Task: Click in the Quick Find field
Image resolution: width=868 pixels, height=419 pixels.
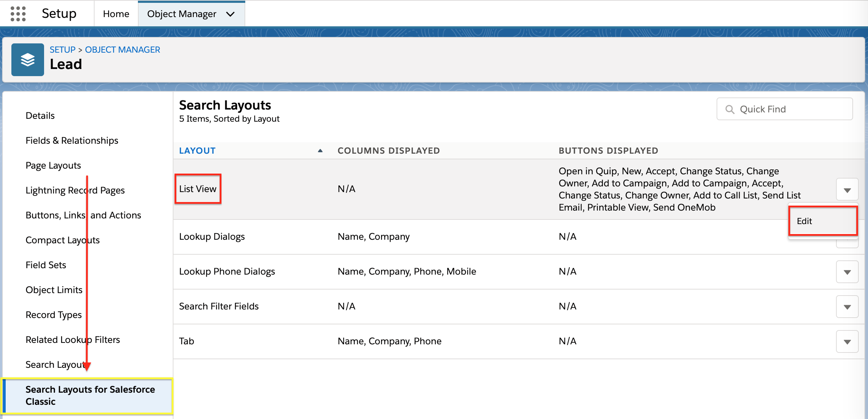Action: [x=784, y=109]
